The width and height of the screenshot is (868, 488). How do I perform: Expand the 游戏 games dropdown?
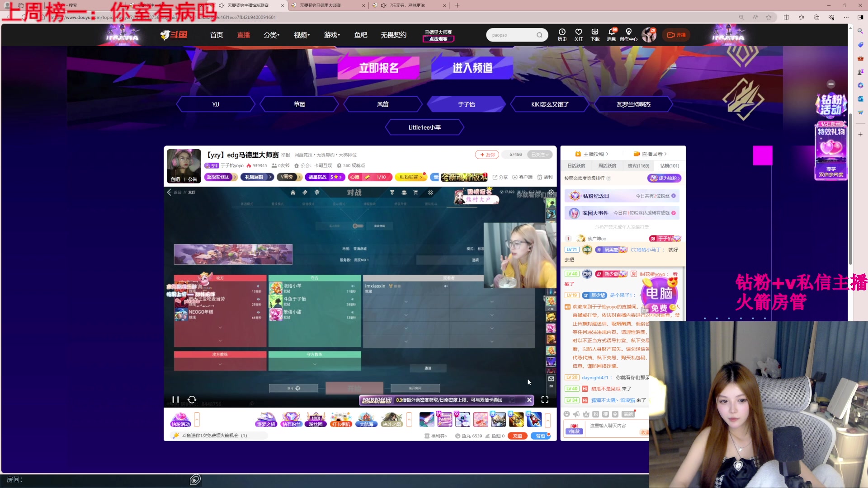point(332,35)
